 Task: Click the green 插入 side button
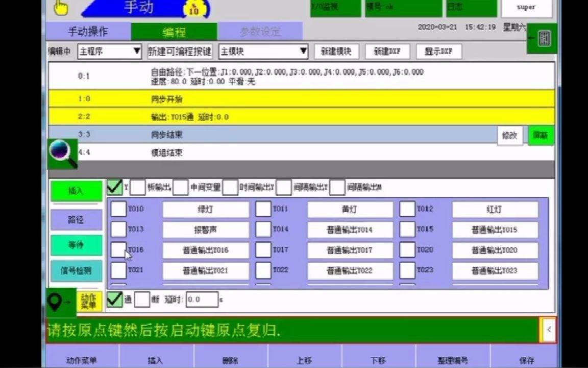point(76,191)
